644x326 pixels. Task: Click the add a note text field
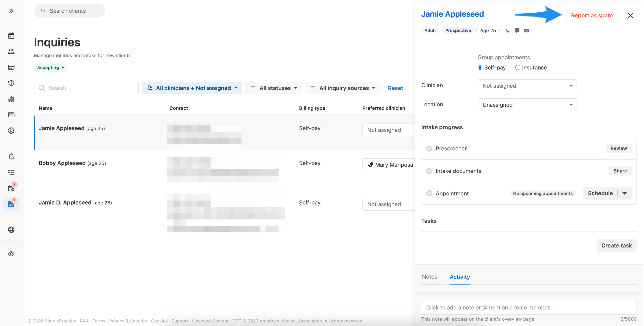[529, 307]
